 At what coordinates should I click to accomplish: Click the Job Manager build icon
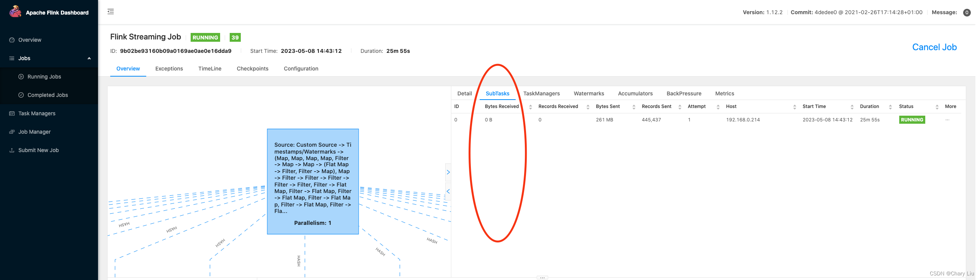[12, 132]
